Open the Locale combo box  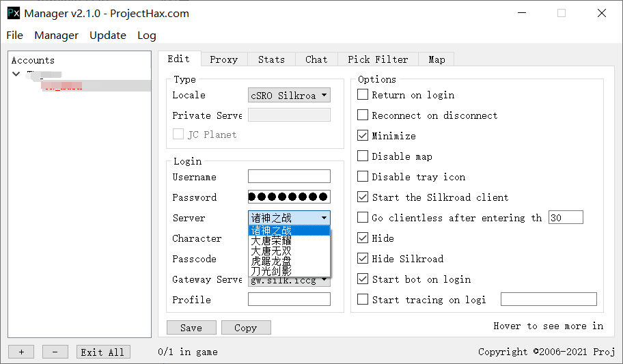coord(289,96)
